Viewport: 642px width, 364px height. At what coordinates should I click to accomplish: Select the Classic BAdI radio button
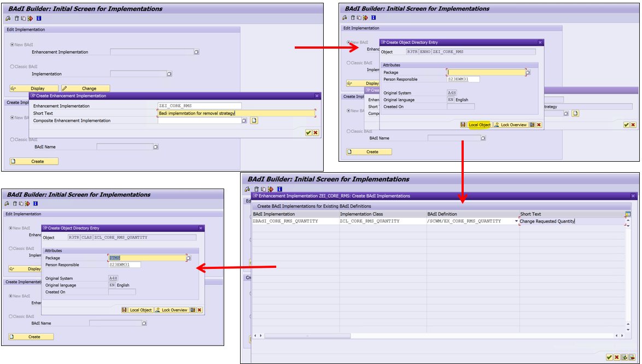click(x=13, y=66)
